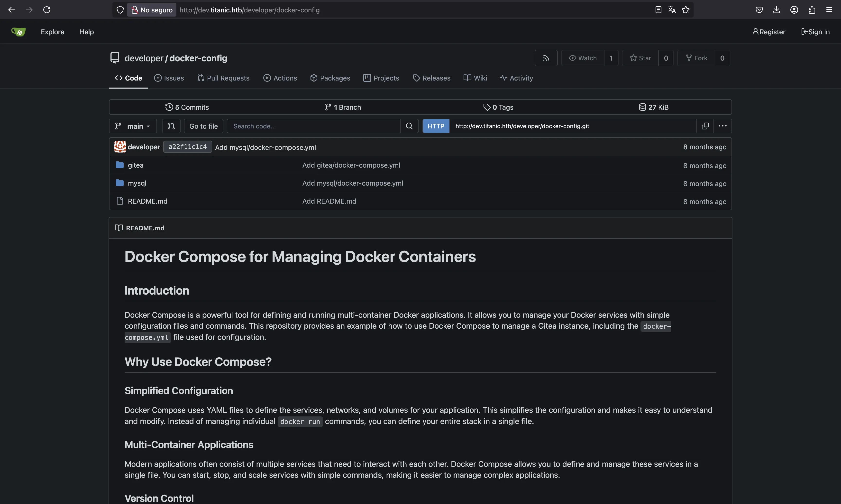Open commit Add gitea/docker-compose.yml
Image resolution: width=841 pixels, height=504 pixels.
click(x=351, y=165)
